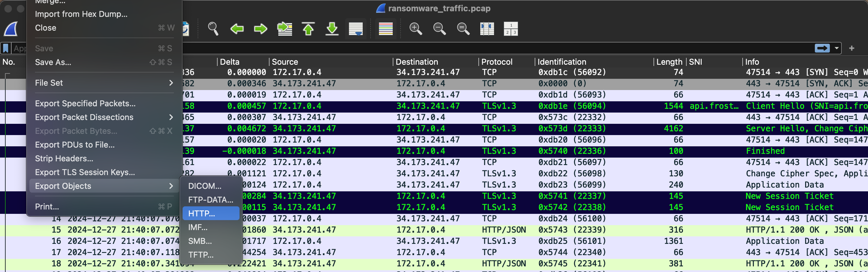Choose FTP-DATA in Export Objects submenu
This screenshot has height=272, width=868.
pos(211,200)
